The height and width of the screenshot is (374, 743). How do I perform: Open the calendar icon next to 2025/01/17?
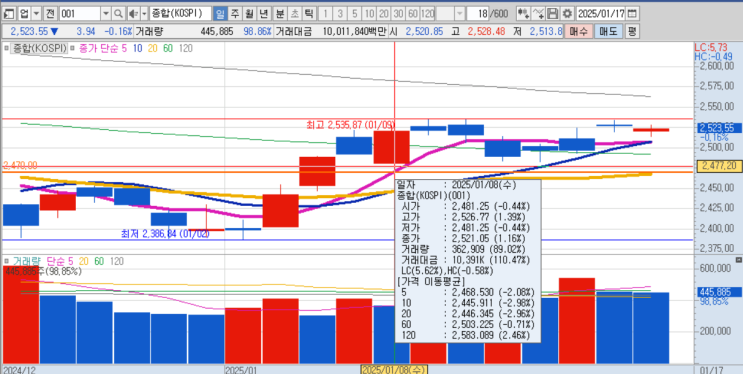pyautogui.click(x=632, y=13)
